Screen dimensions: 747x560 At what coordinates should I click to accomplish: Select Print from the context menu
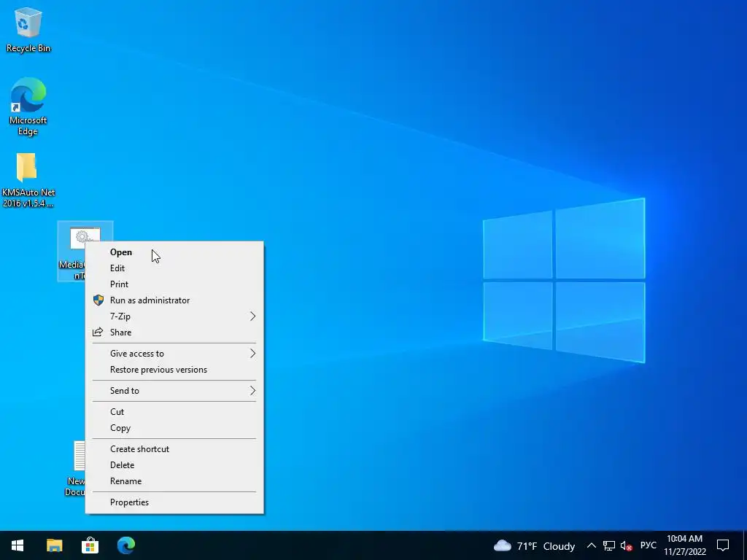tap(174, 284)
